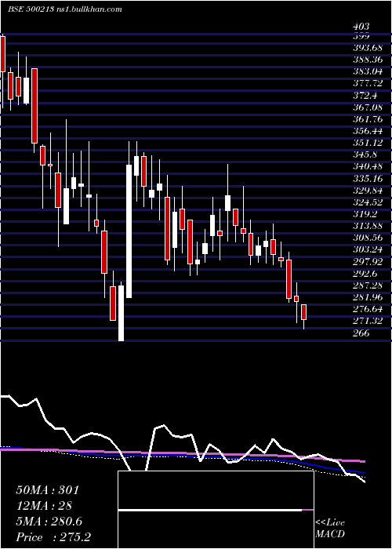The image size is (392, 549).
Task: Click the 292.6 price axis label
Action: pos(365,274)
